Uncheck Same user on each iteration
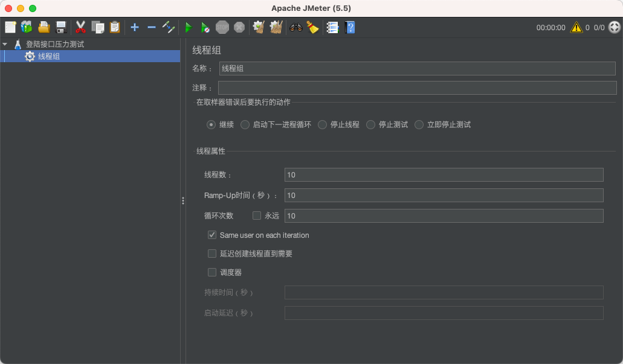This screenshot has width=623, height=364. click(x=212, y=235)
